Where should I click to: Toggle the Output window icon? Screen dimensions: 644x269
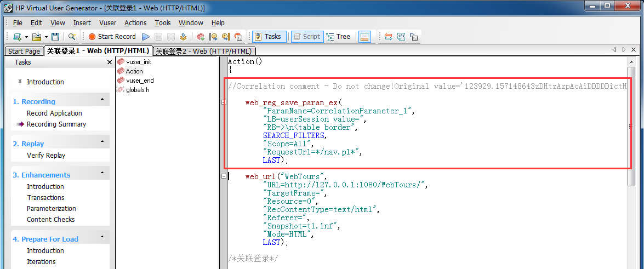(364, 37)
